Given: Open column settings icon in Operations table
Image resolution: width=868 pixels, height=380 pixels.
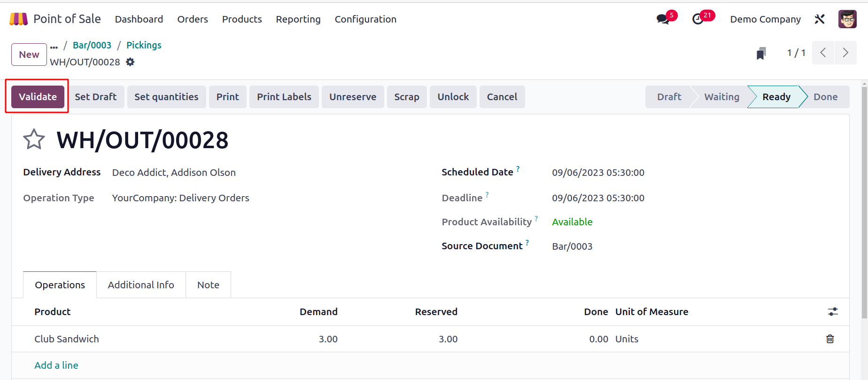Looking at the screenshot, I should click(833, 312).
